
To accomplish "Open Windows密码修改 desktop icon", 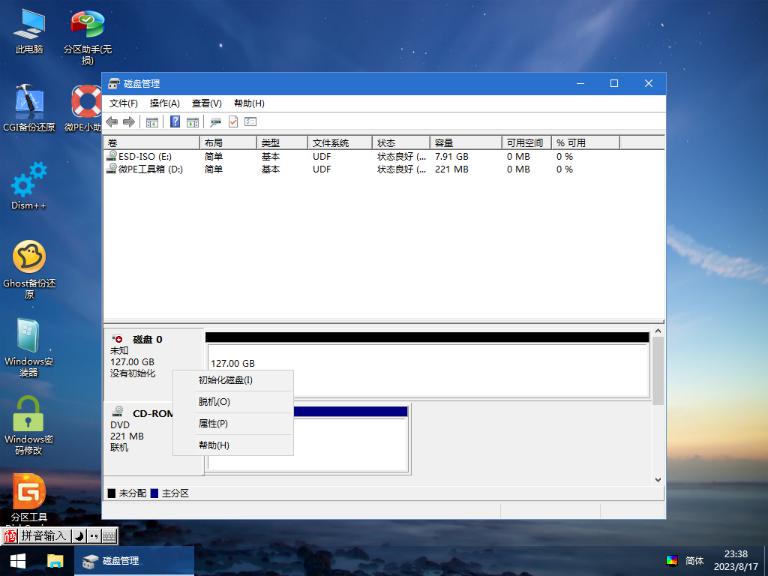I will 29,425.
